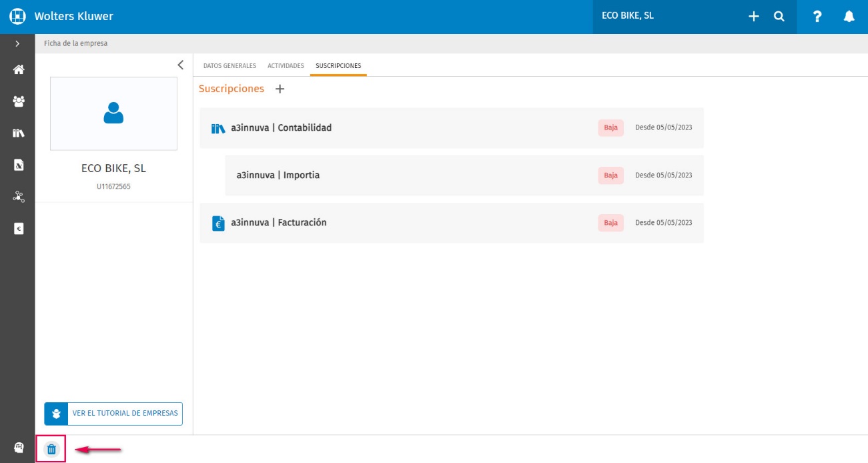Open search from the top bar
The height and width of the screenshot is (463, 868).
(779, 17)
